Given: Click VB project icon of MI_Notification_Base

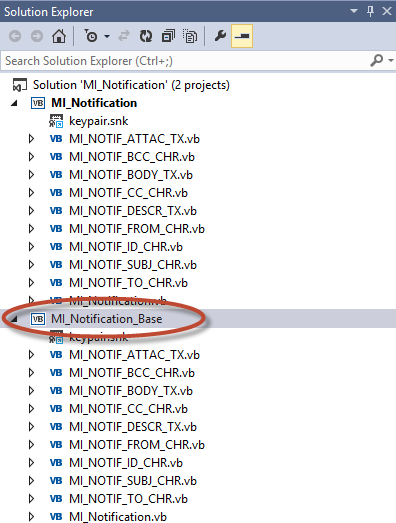Looking at the screenshot, I should coord(38,319).
